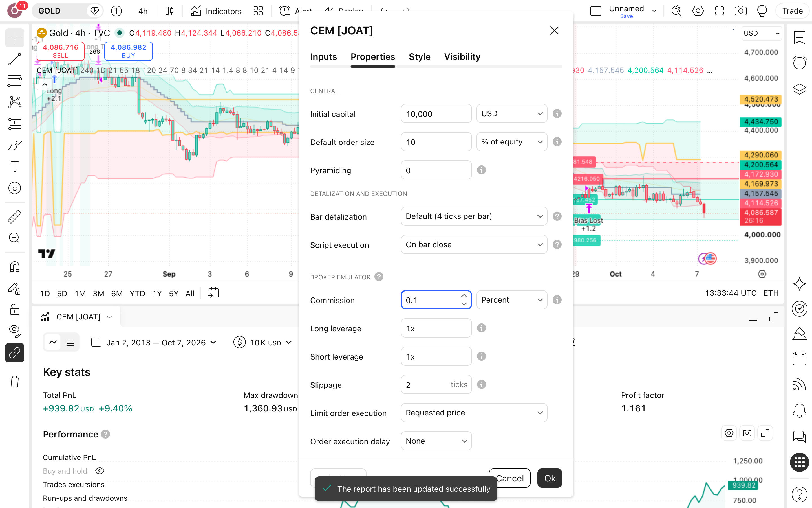Open the alerts clock panel
812x508 pixels.
click(x=800, y=62)
